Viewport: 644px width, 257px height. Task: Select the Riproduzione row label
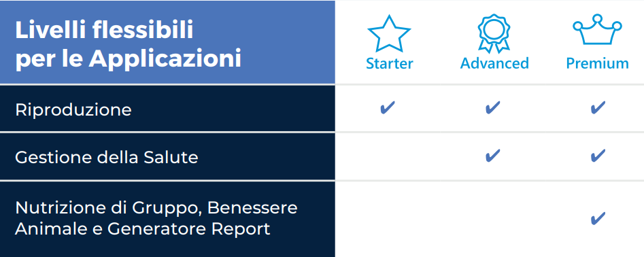[x=73, y=110]
